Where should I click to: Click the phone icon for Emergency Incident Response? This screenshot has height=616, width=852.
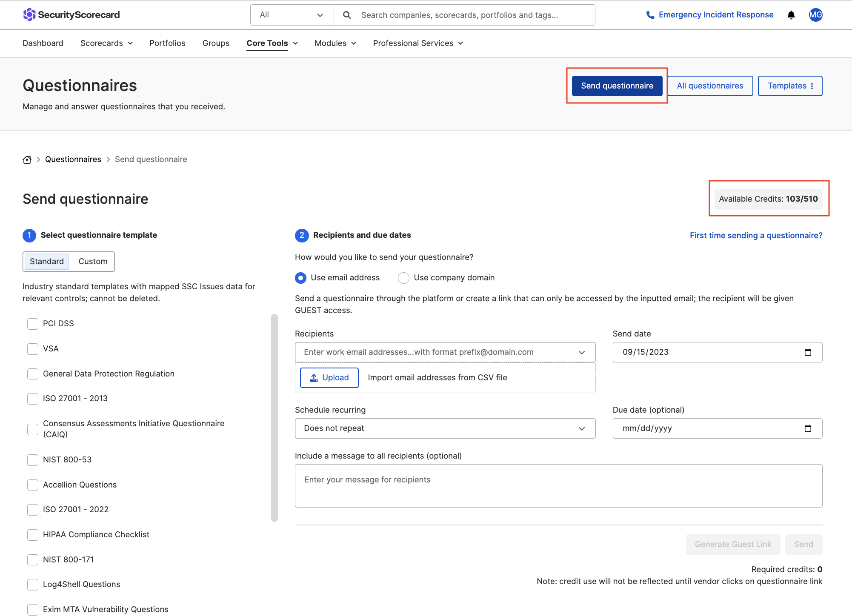pyautogui.click(x=650, y=14)
